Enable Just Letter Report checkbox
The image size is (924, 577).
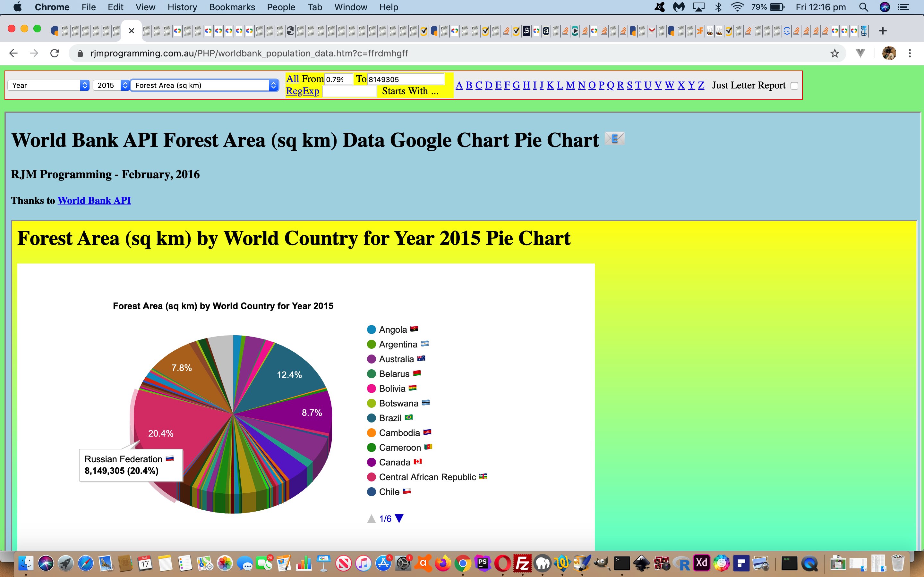(x=794, y=86)
